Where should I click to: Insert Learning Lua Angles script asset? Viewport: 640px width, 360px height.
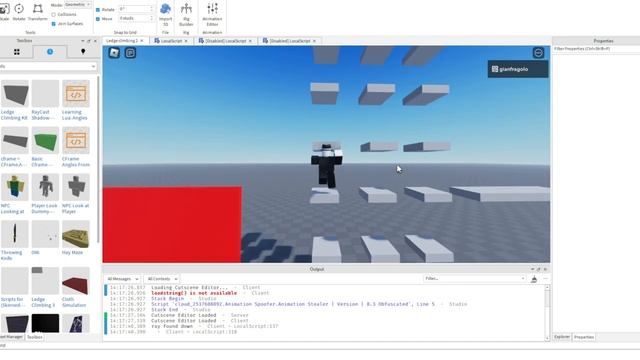pos(76,100)
